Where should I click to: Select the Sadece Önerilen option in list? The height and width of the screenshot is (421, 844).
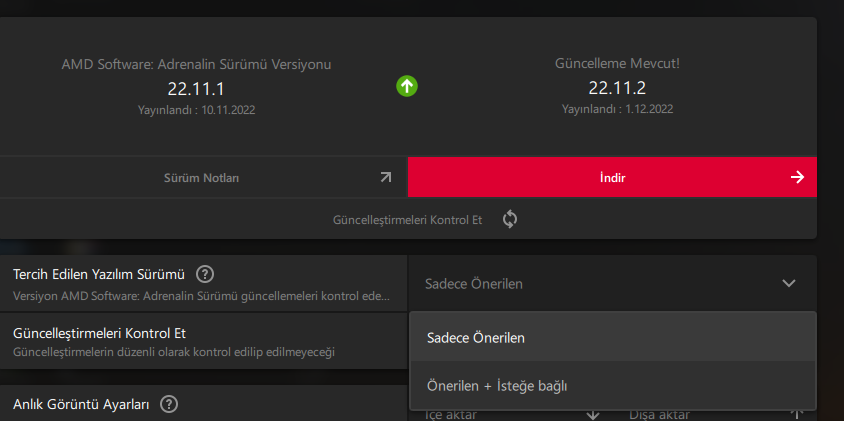(613, 338)
